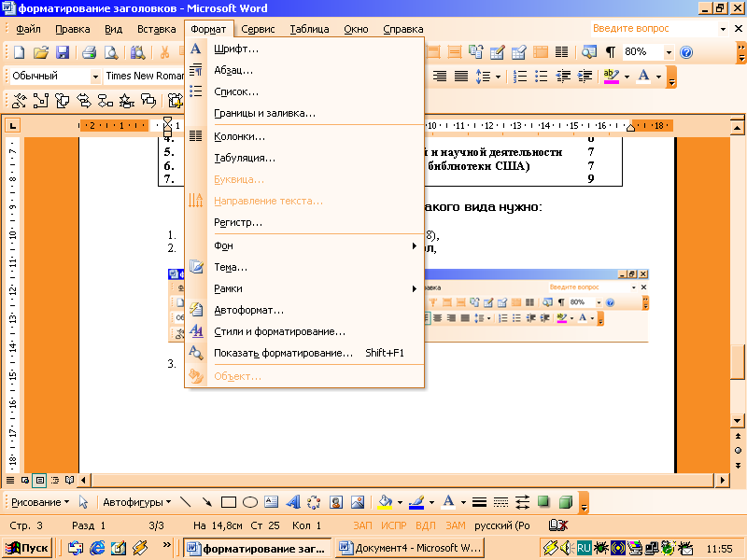Select the Oval drawing tool
Screen dimensions: 747x560
point(250,502)
